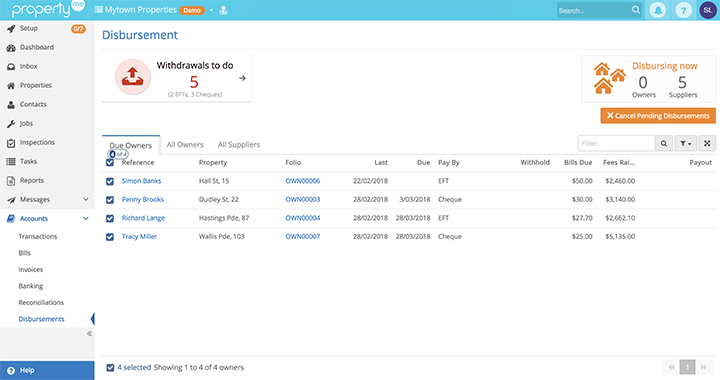Click Cancel Pending Disbursements button
Image resolution: width=720 pixels, height=380 pixels.
coord(658,116)
